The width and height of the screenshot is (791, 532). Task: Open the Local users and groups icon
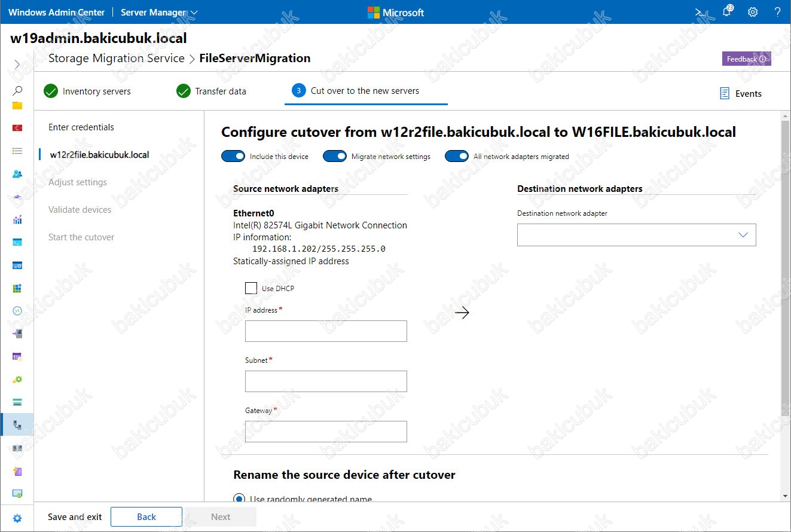[x=17, y=174]
